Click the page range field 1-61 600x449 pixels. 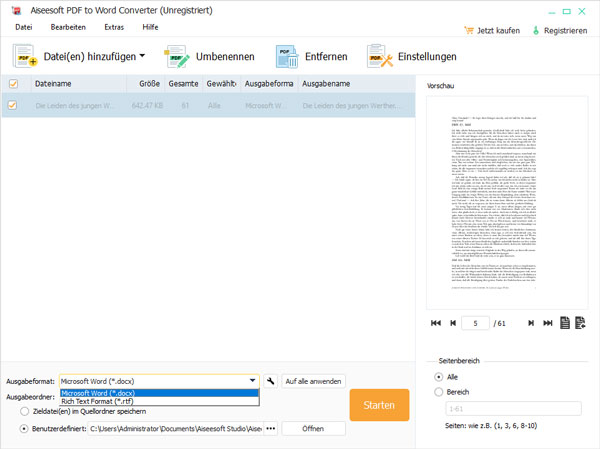(x=514, y=409)
